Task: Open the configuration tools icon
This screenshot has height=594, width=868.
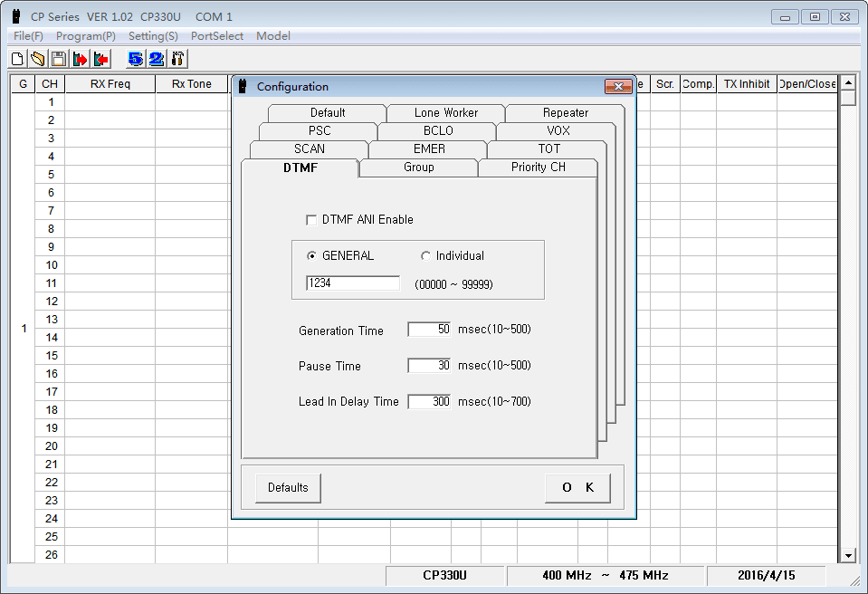Action: point(177,59)
